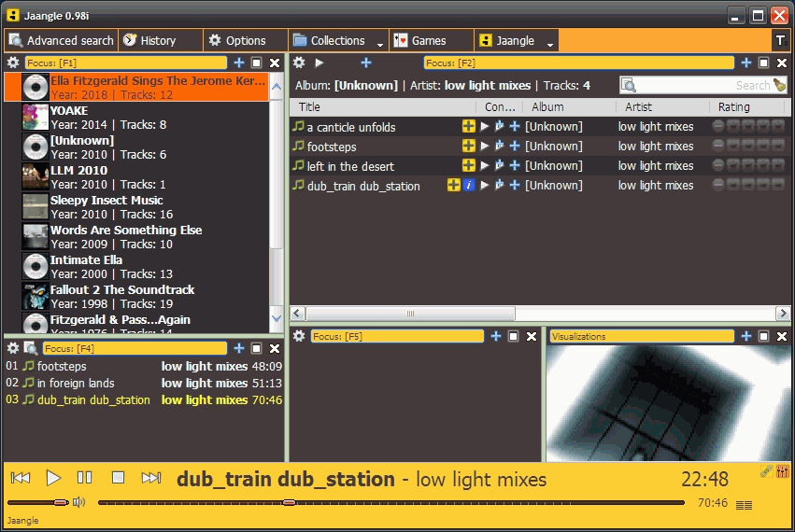Open gear settings of Focus F2 pane

pyautogui.click(x=299, y=63)
